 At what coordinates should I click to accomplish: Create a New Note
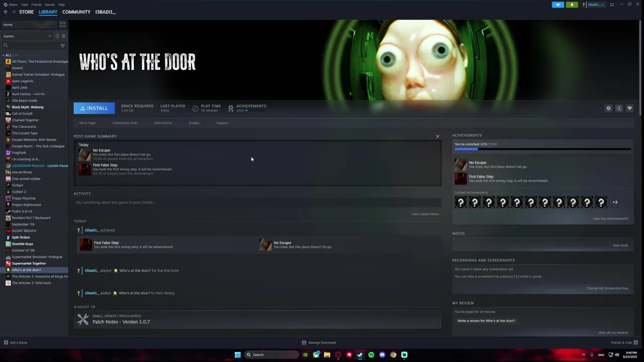[620, 245]
